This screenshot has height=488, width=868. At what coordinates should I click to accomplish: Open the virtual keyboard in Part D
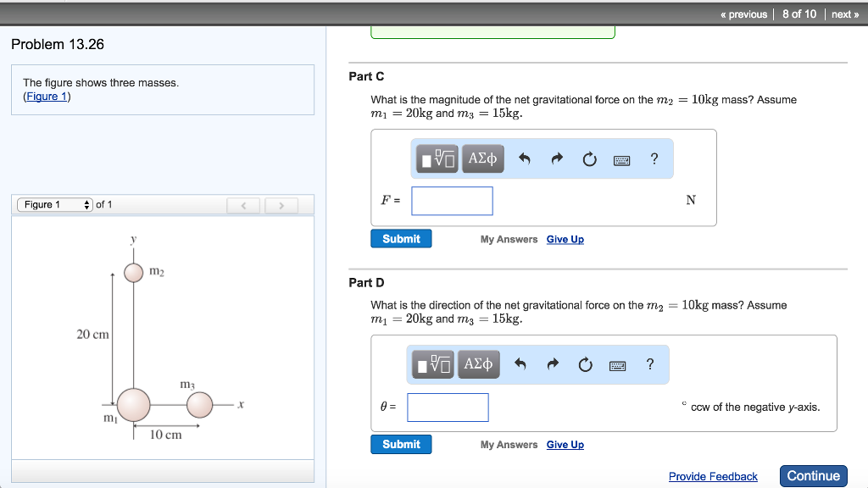coord(617,364)
